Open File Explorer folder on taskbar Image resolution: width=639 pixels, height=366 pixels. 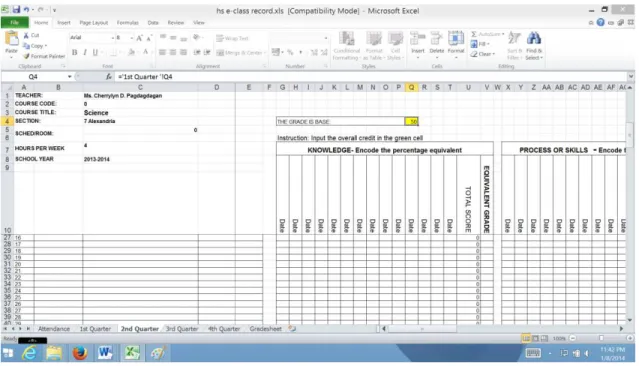54,353
